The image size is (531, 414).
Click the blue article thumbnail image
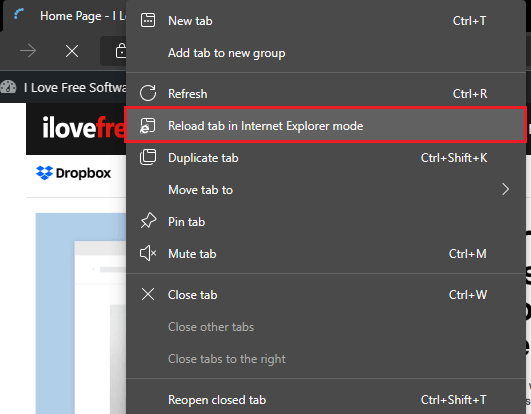tap(81, 313)
